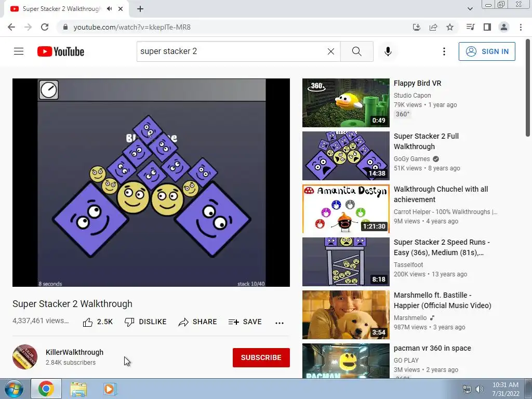Screen dimensions: 532x399
Task: Open the YouTube hamburger guide menu
Action: (x=19, y=51)
